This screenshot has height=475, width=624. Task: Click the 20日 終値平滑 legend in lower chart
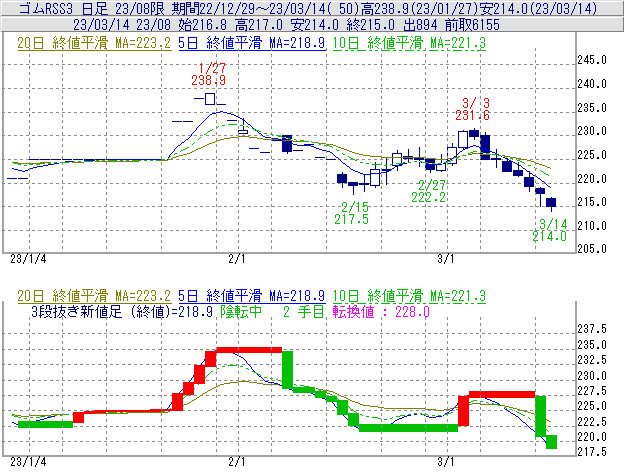point(94,296)
